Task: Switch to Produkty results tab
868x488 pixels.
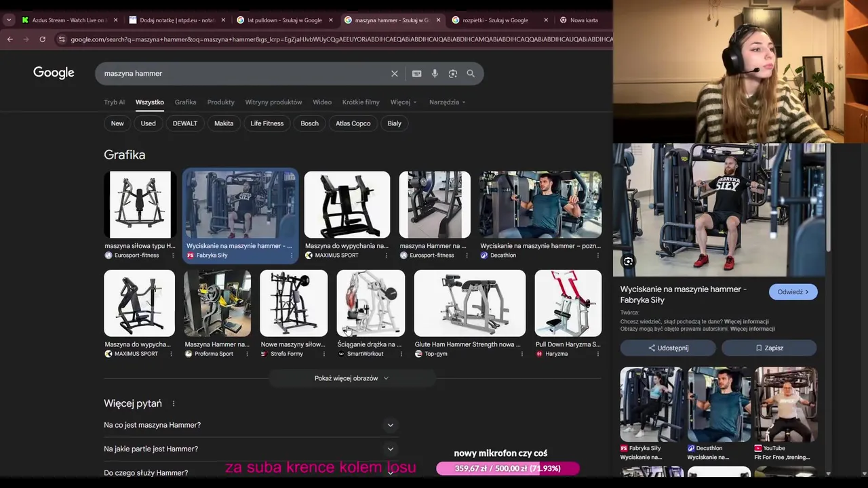Action: 220,102
